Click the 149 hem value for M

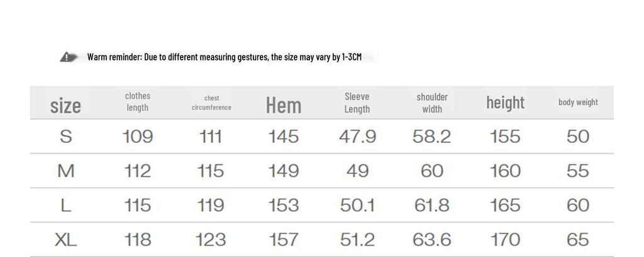(284, 171)
